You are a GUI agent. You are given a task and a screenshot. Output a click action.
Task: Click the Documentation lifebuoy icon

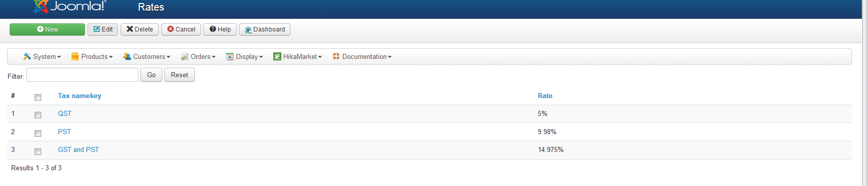point(336,56)
